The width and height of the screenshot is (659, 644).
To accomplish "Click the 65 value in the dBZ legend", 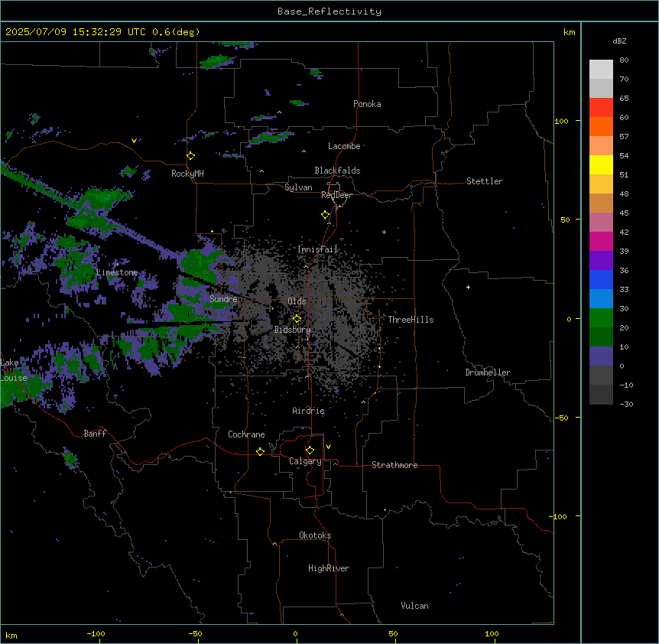I will point(624,98).
